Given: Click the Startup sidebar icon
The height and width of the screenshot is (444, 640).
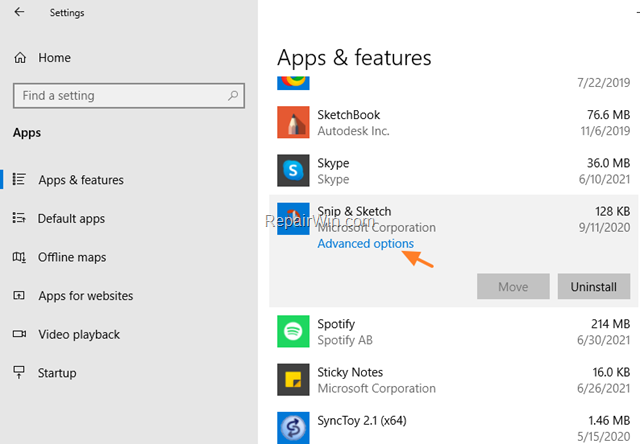Looking at the screenshot, I should coord(19,372).
